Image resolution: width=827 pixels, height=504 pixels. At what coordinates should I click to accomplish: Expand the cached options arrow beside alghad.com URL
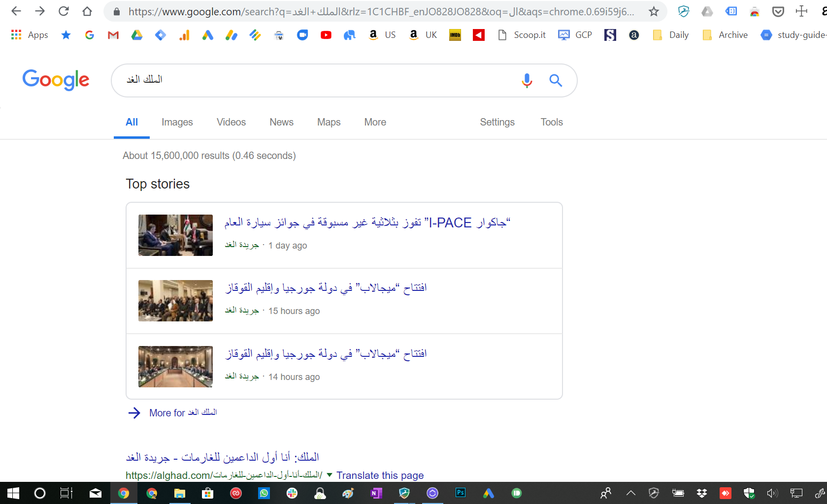point(330,475)
